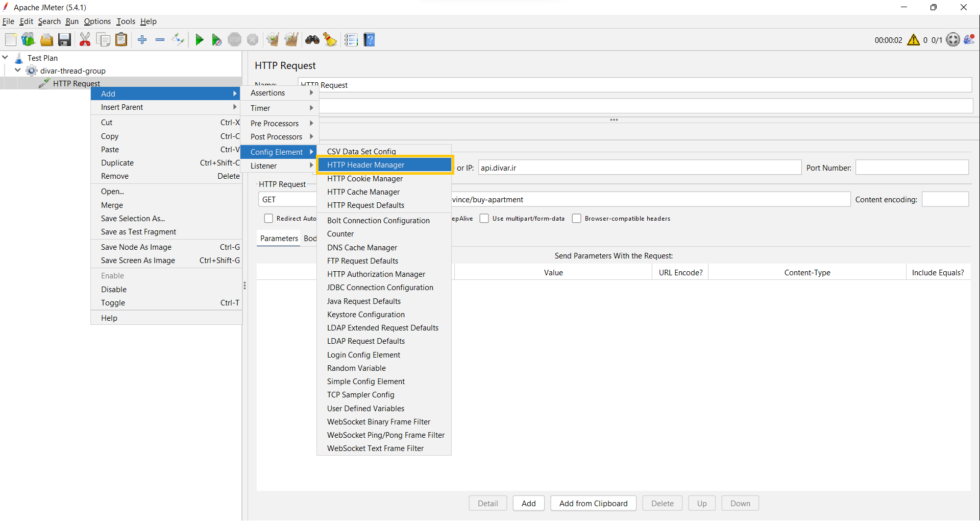
Task: Toggle Browser-compatible headers checkbox
Action: coord(577,219)
